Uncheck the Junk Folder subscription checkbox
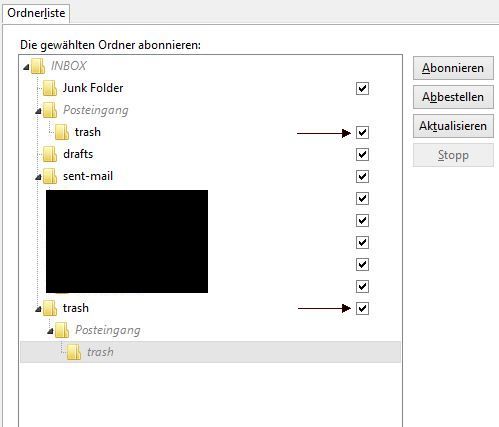The height and width of the screenshot is (427, 499). pos(362,88)
